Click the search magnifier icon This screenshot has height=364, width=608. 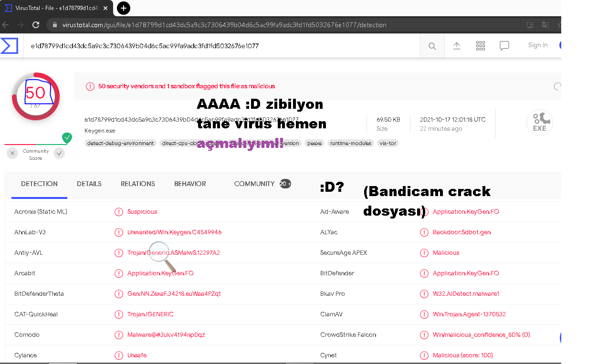(432, 46)
